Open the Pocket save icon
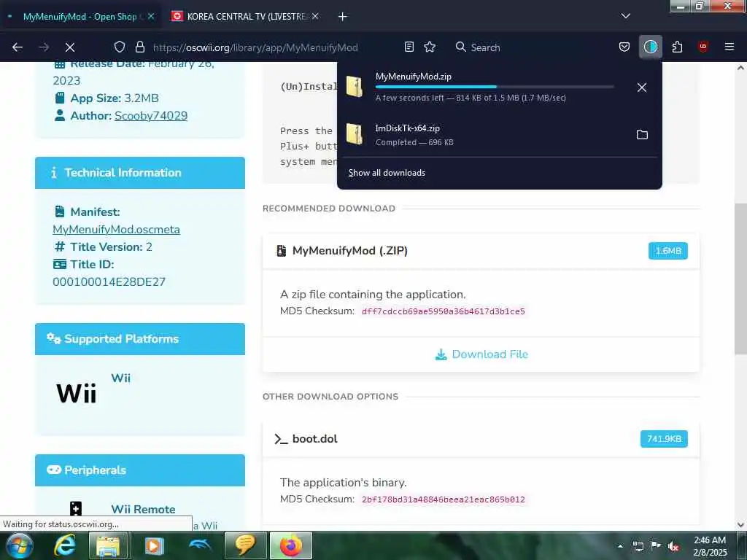747x560 pixels. point(624,47)
